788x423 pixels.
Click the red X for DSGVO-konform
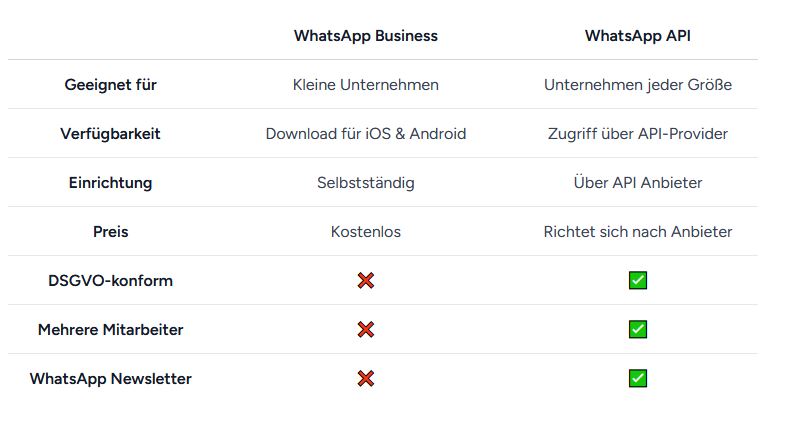[366, 280]
